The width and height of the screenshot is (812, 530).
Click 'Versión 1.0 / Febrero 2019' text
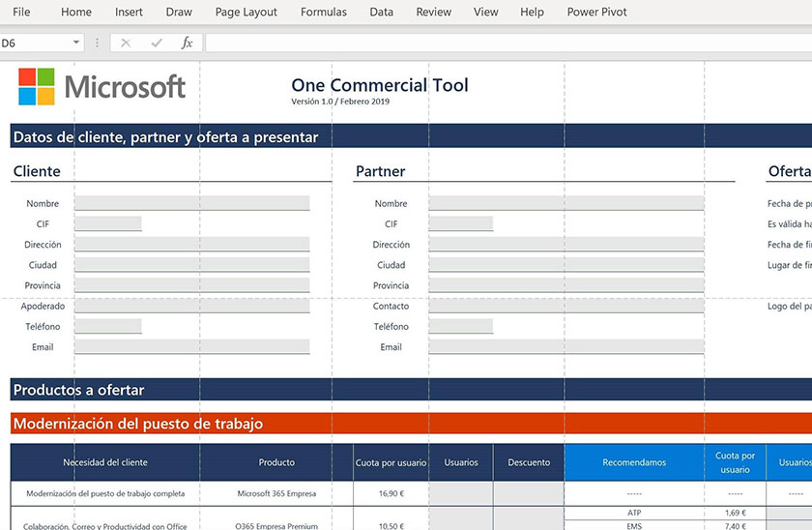coord(340,102)
